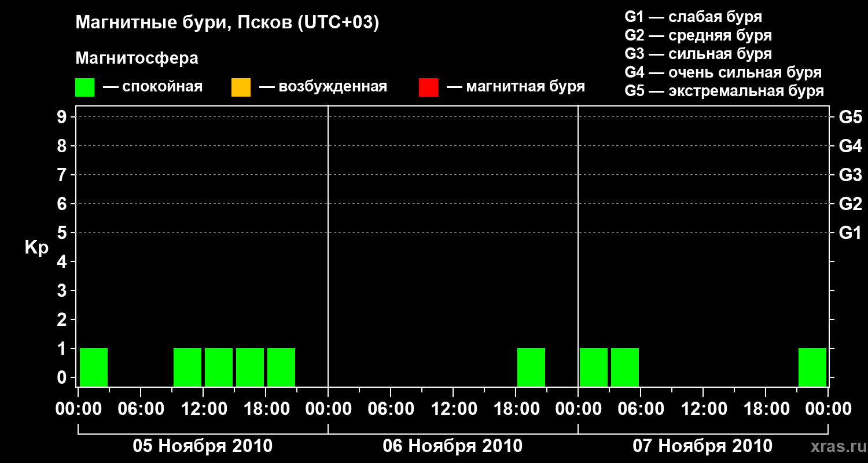Click the 03:00–06:00 green bar on 07 Ноября

625,367
